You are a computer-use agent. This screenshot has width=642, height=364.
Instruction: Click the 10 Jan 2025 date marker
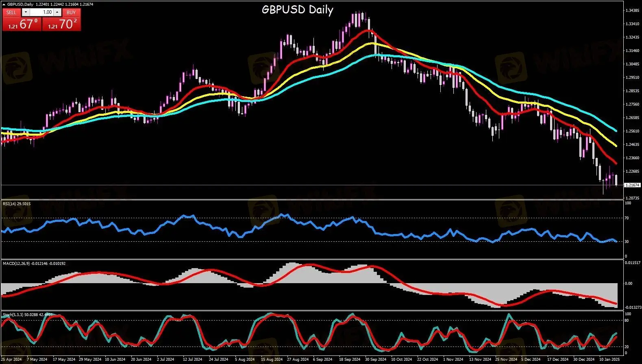click(x=609, y=360)
